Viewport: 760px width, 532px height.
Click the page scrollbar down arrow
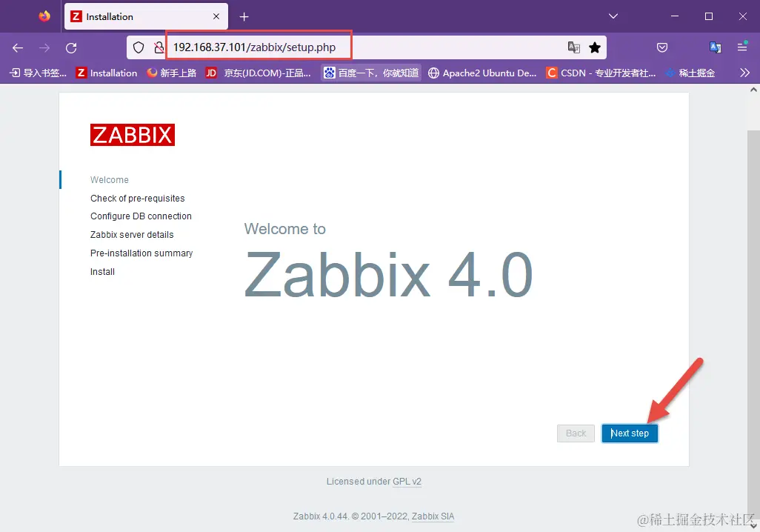753,525
